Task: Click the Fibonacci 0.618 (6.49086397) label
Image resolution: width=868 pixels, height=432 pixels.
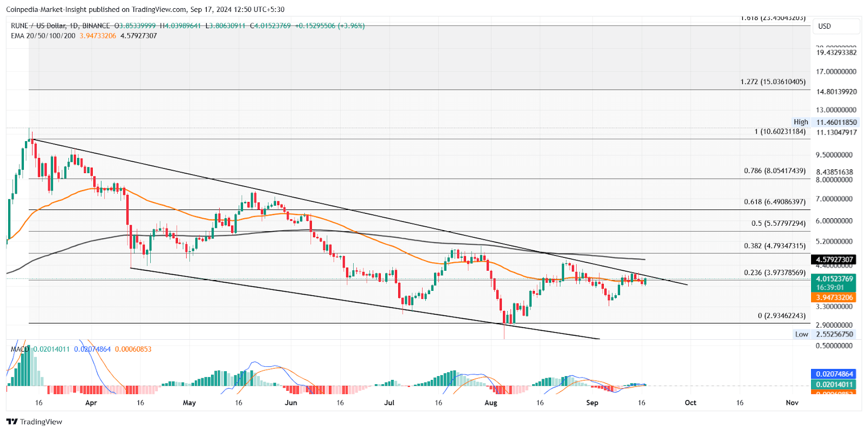Action: coord(775,202)
